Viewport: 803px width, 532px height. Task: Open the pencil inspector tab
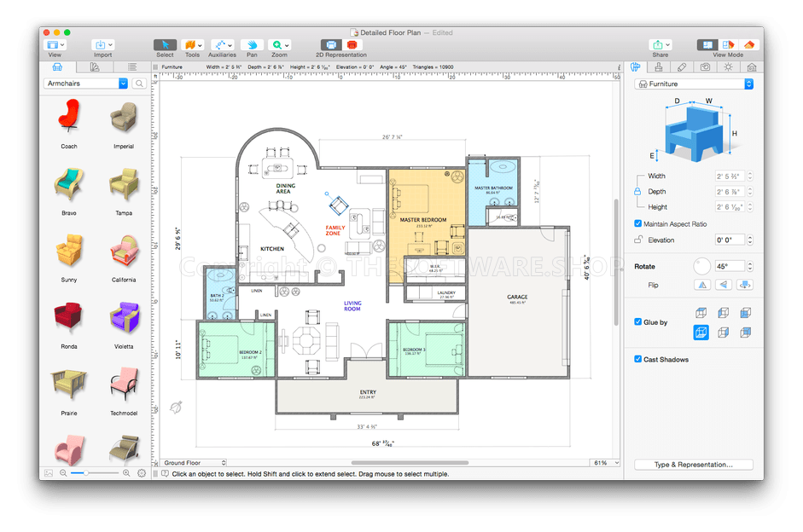(682, 67)
